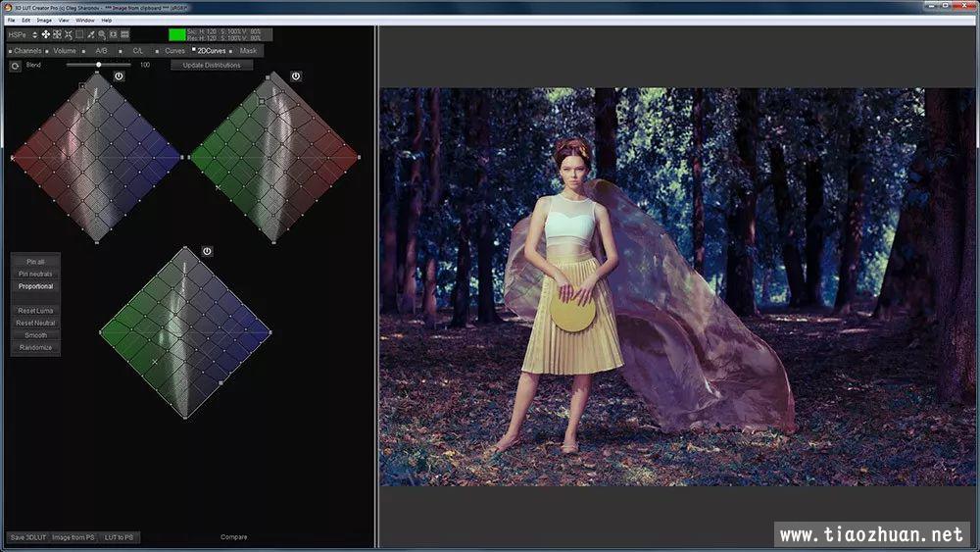
Task: Select the grid-move tool beside the four-arrow icon
Action: click(x=57, y=34)
